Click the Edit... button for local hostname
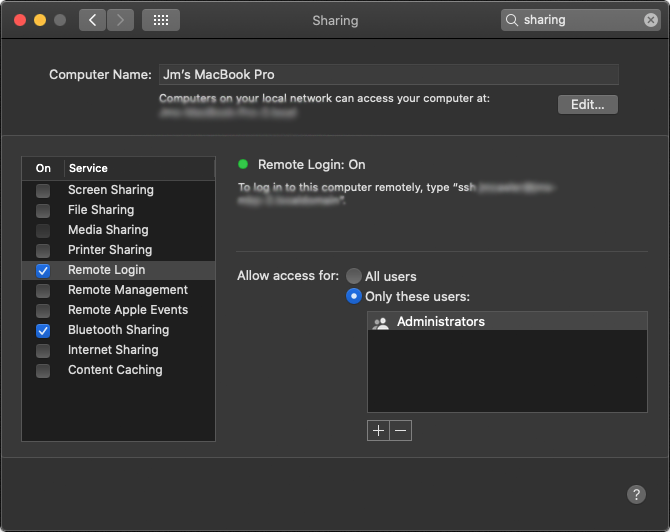670x532 pixels. 588,104
